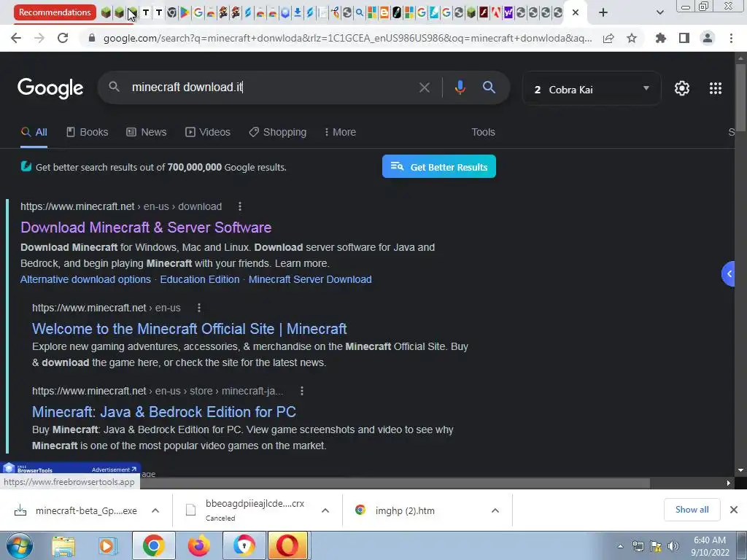The height and width of the screenshot is (560, 747).
Task: Click Show all downloads button
Action: pyautogui.click(x=692, y=510)
